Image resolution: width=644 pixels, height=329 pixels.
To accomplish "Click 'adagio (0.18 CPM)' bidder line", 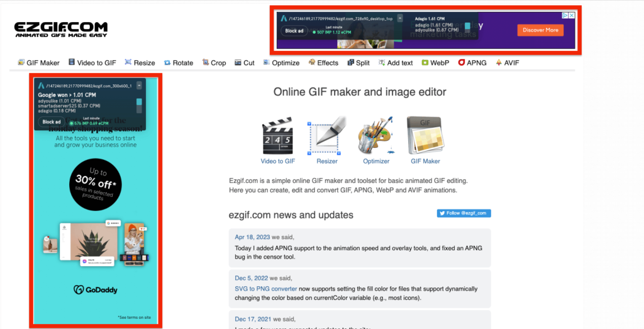I will click(x=57, y=111).
